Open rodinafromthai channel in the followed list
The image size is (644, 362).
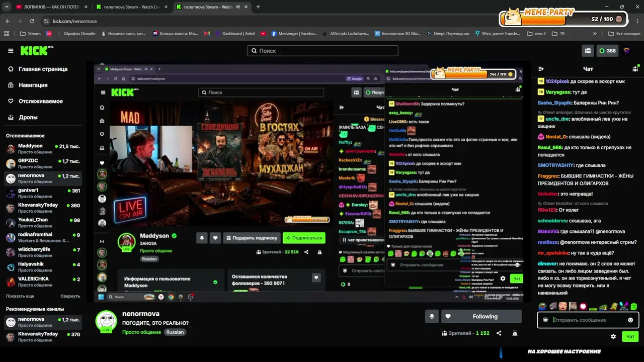click(43, 237)
